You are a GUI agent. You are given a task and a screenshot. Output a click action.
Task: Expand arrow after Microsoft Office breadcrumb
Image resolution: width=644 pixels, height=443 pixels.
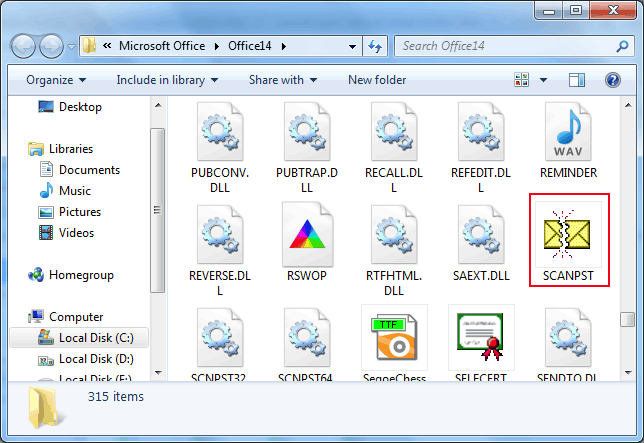pyautogui.click(x=216, y=46)
